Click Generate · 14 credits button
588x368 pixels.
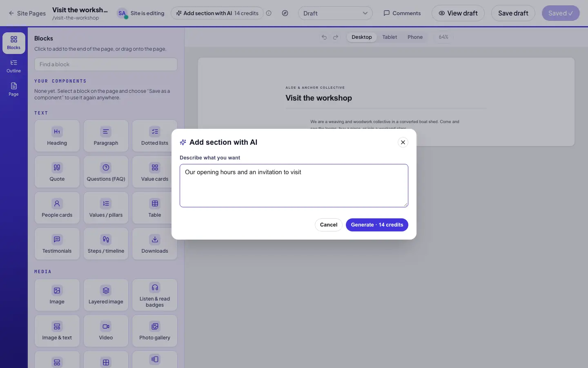(x=377, y=225)
